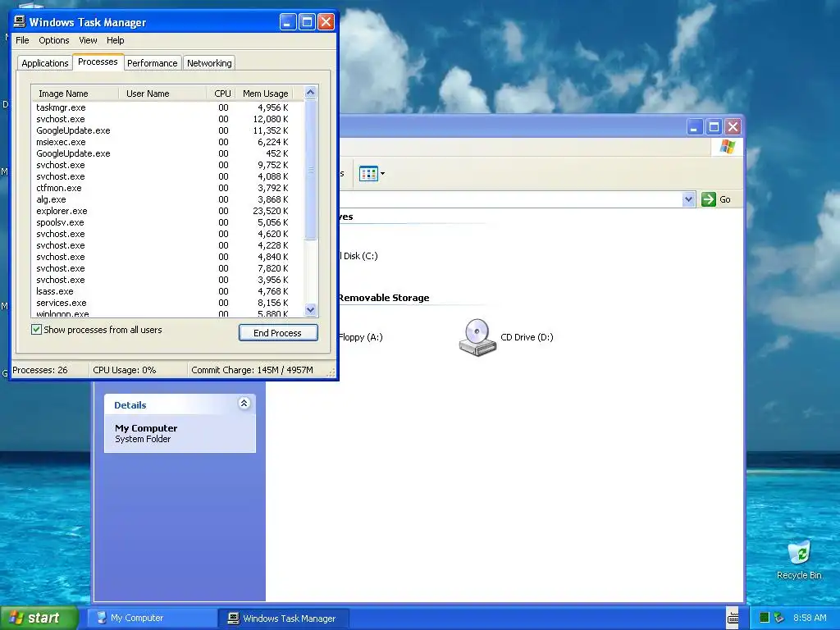Open the Start menu
This screenshot has width=840, height=630.
(39, 619)
